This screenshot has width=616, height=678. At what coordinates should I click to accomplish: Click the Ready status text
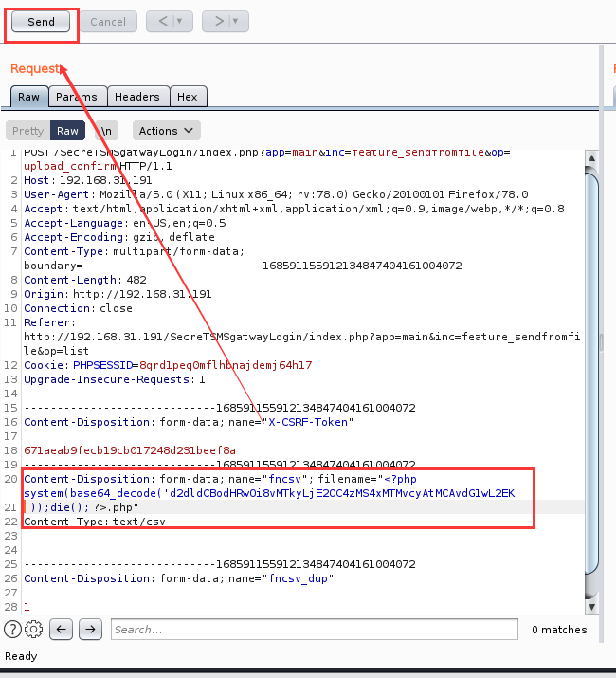[x=21, y=656]
